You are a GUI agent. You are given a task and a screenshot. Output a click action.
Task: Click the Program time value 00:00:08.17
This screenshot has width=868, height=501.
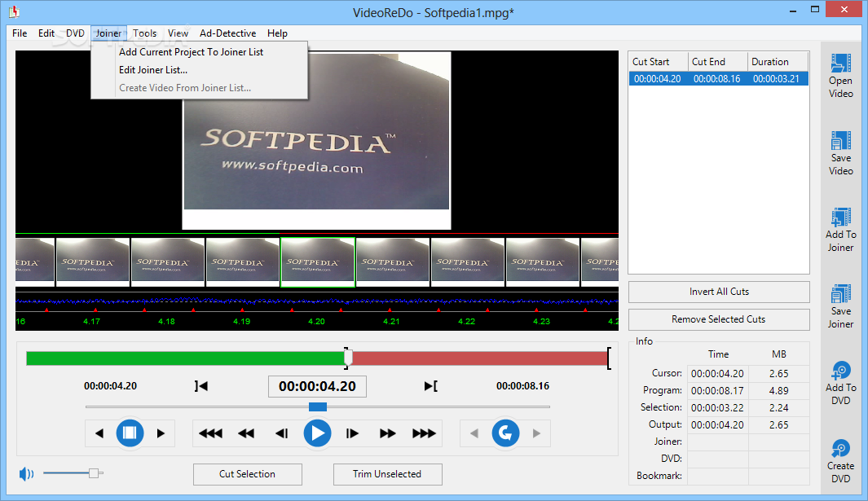[x=717, y=391]
